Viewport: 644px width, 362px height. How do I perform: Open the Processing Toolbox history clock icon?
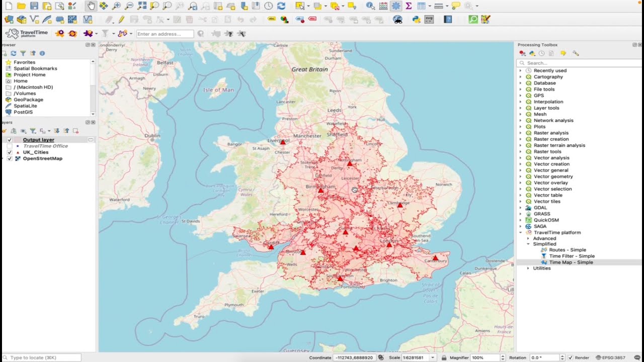(x=541, y=53)
